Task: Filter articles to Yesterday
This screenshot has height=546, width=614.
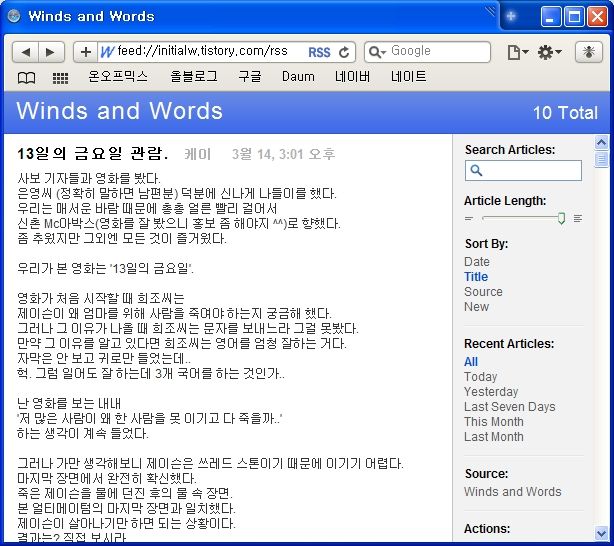Action: coord(491,391)
